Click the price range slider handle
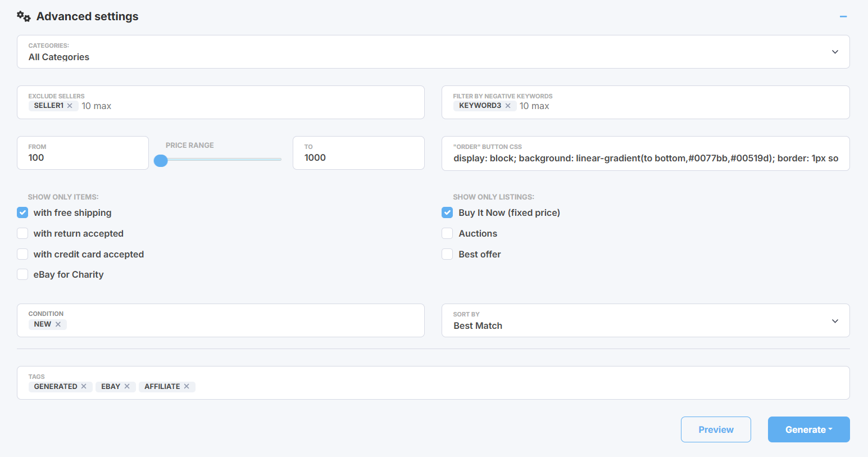 coord(161,161)
